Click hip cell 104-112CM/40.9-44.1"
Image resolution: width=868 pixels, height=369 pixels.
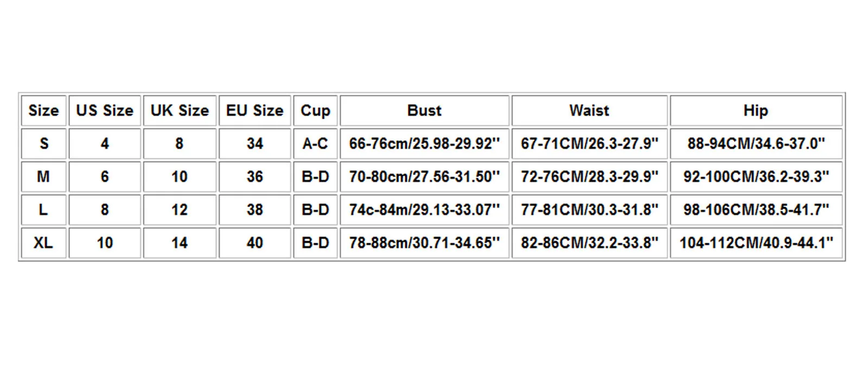(756, 243)
